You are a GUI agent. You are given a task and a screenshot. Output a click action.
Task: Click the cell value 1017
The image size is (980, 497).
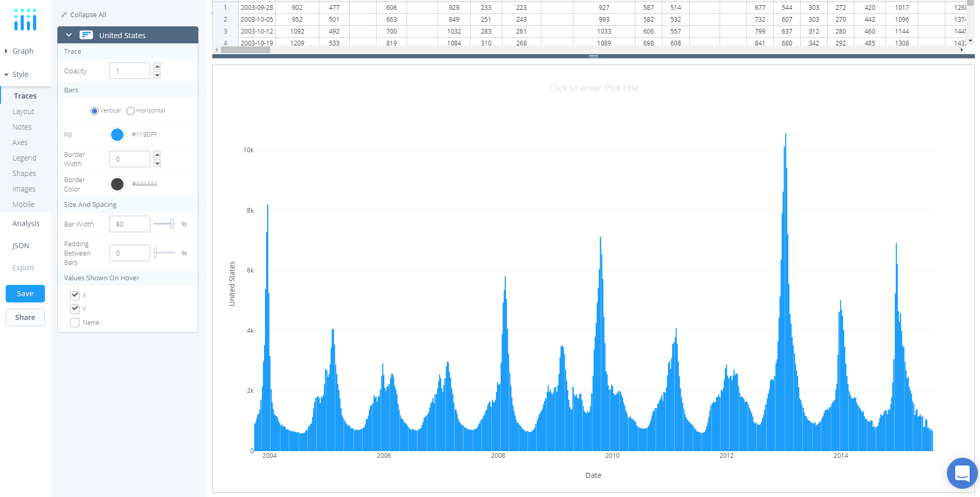click(x=901, y=7)
